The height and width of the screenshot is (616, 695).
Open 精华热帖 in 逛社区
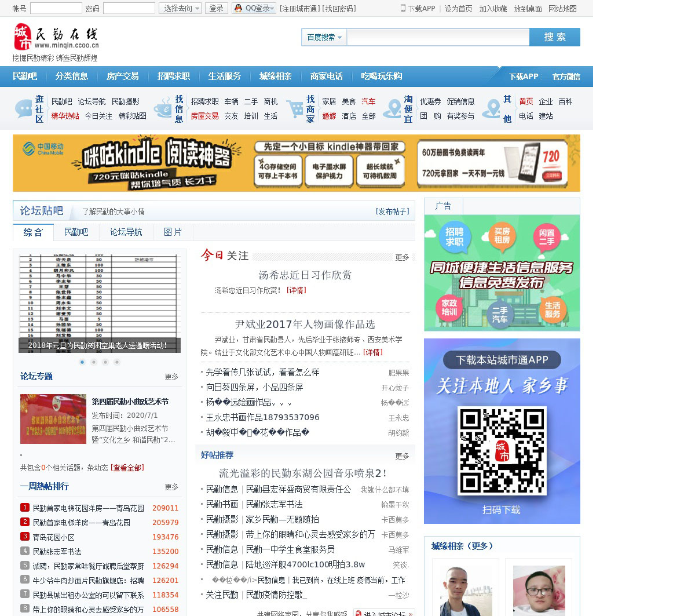[x=65, y=116]
